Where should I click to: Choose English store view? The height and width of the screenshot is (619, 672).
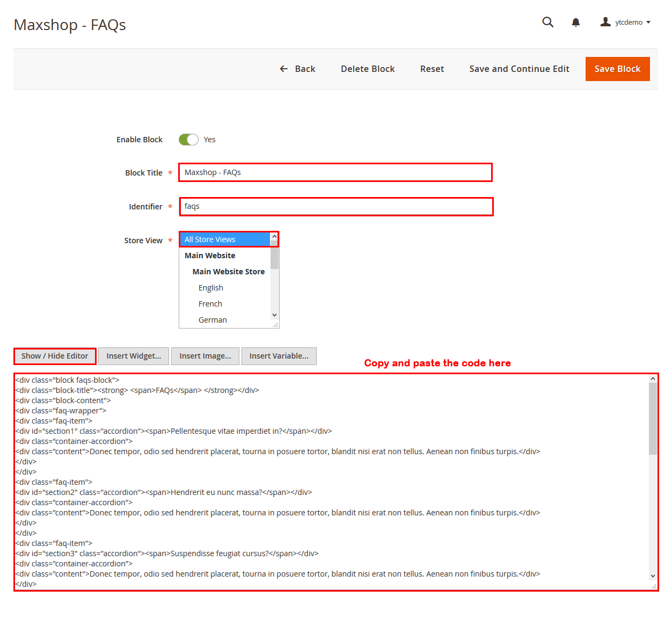point(225,288)
